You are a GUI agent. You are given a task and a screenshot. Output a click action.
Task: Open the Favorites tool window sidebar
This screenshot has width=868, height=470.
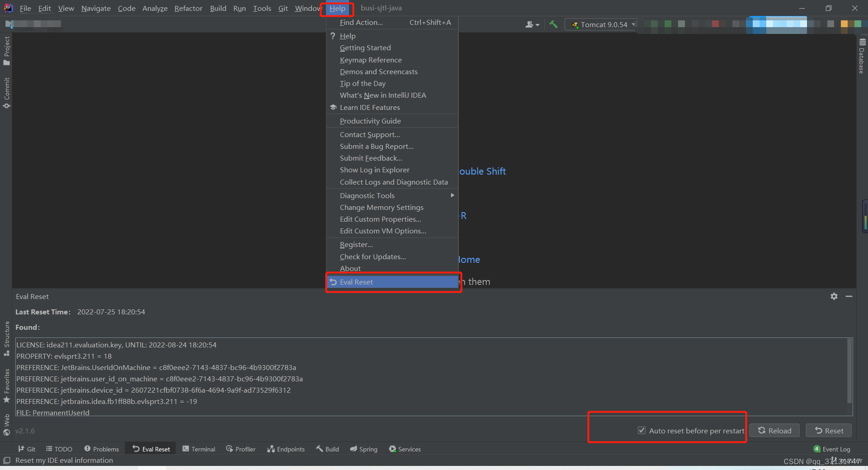(x=6, y=386)
